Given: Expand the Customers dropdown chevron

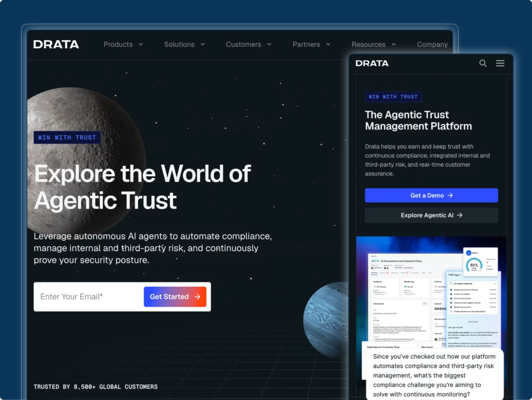Looking at the screenshot, I should coord(269,45).
